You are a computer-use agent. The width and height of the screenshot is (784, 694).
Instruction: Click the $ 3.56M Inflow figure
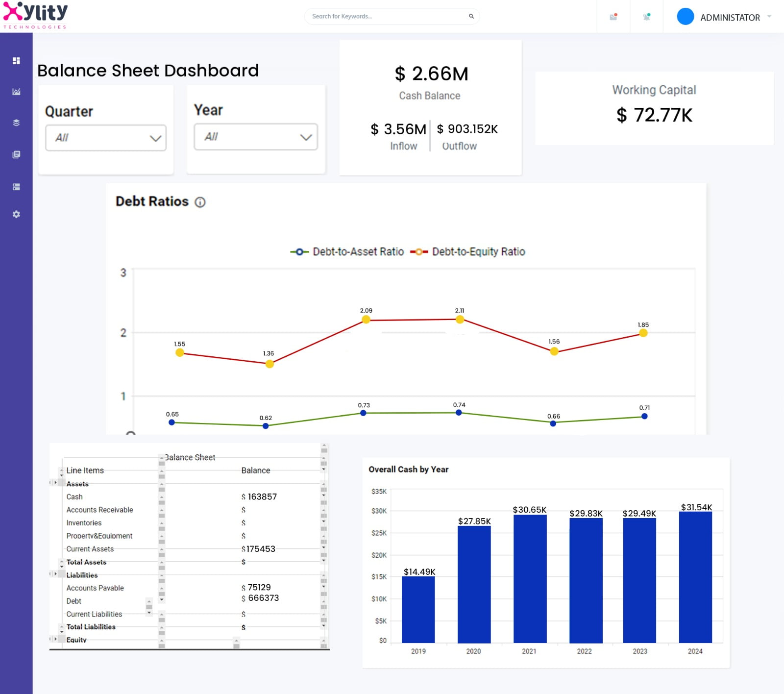(398, 129)
